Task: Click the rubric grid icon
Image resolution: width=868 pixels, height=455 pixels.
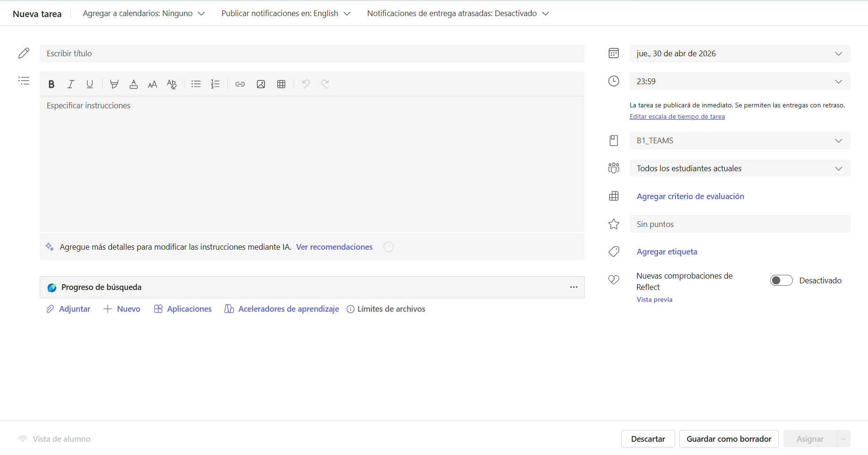Action: (x=614, y=196)
